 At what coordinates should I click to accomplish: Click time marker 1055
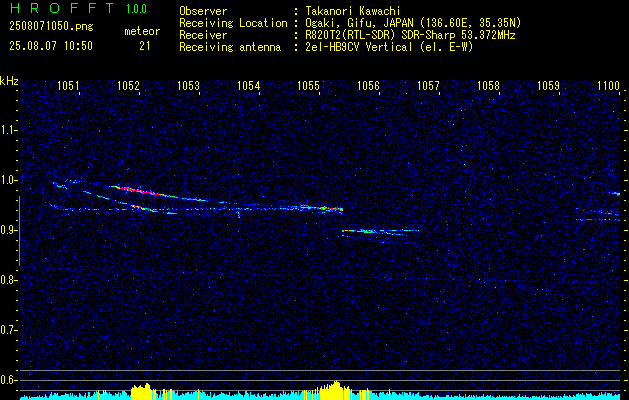pos(308,85)
